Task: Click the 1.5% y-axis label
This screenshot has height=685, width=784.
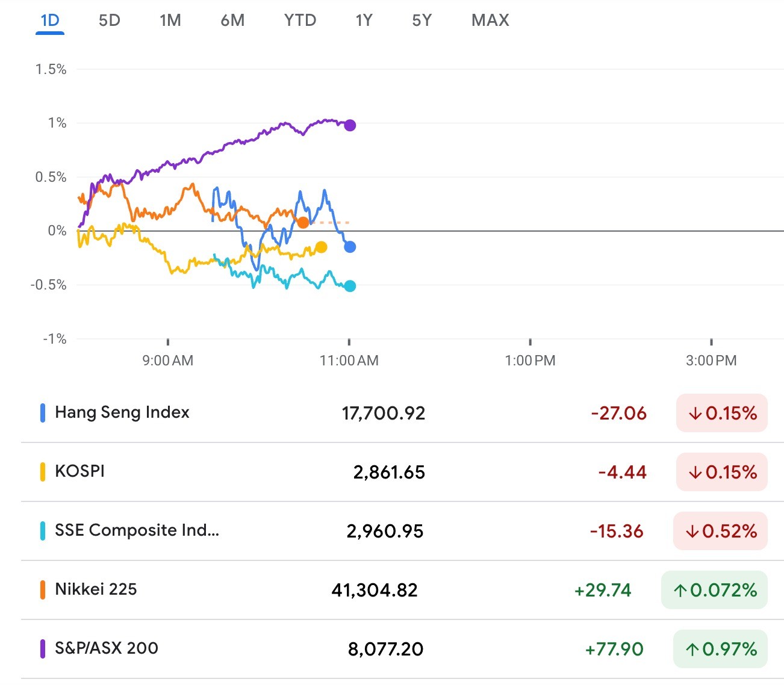Action: point(51,69)
